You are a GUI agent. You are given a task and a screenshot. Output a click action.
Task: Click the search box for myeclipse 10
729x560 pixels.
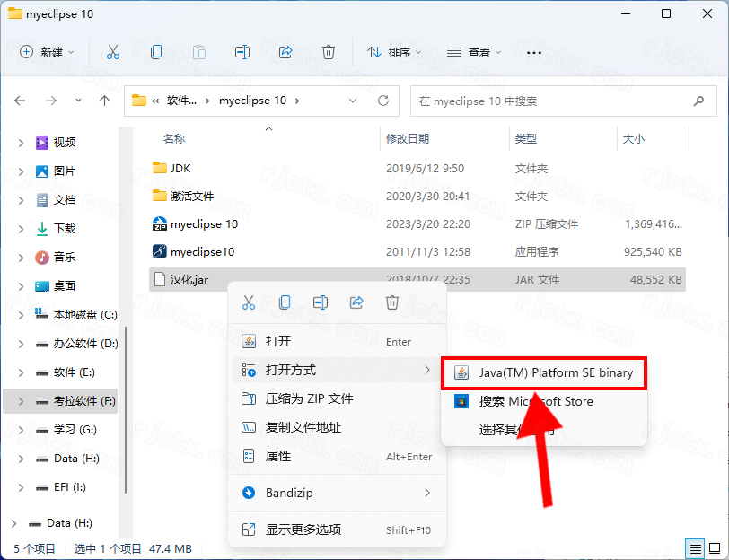[x=564, y=101]
